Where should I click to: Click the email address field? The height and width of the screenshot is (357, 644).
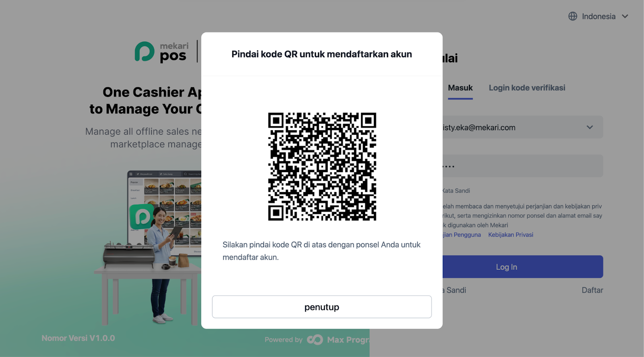click(x=522, y=127)
